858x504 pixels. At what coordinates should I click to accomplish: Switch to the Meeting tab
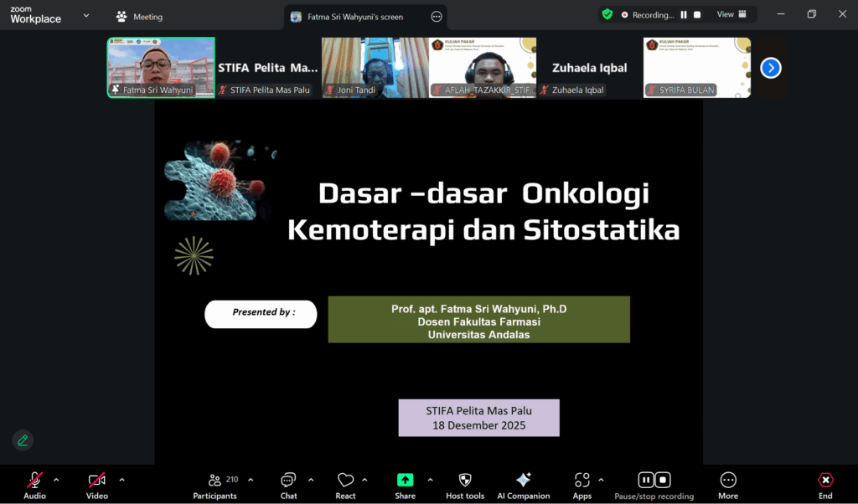point(140,17)
